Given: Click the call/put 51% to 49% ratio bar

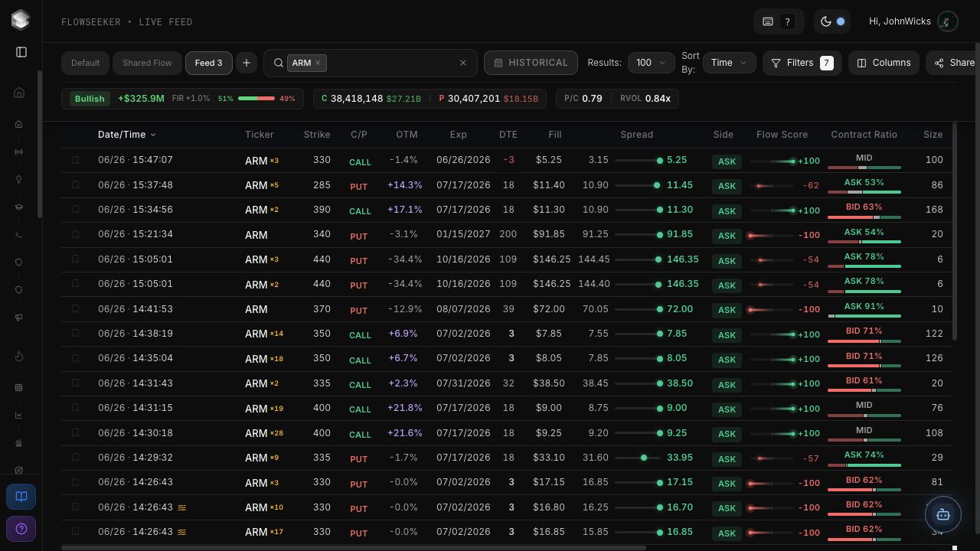Looking at the screenshot, I should [x=256, y=99].
